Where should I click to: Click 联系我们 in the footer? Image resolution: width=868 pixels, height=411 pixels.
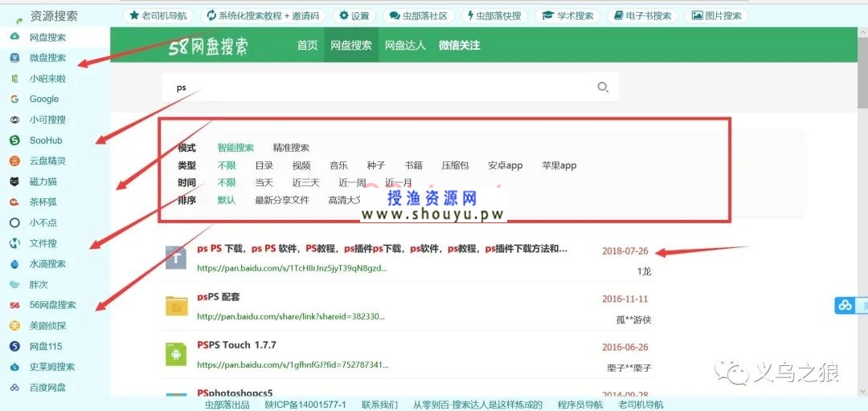click(379, 405)
